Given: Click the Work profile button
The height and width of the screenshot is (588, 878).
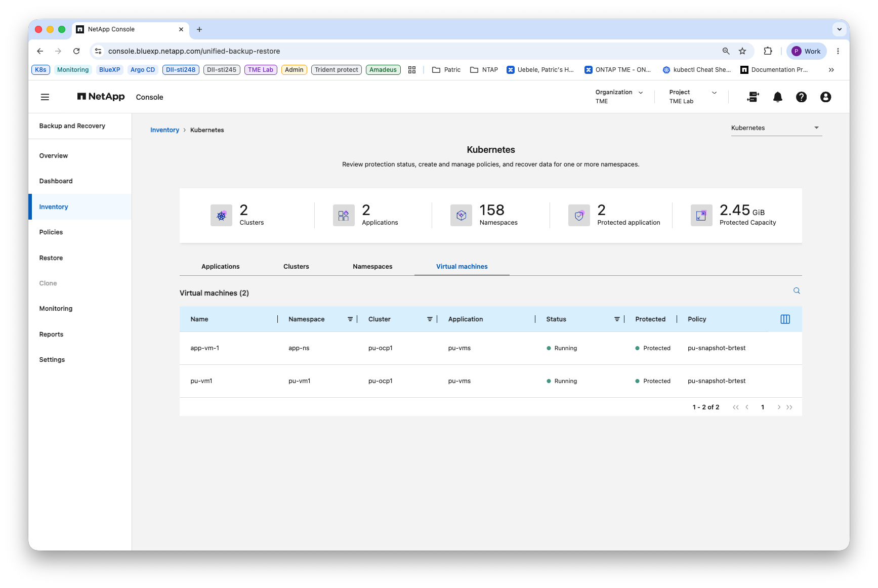Looking at the screenshot, I should point(807,51).
